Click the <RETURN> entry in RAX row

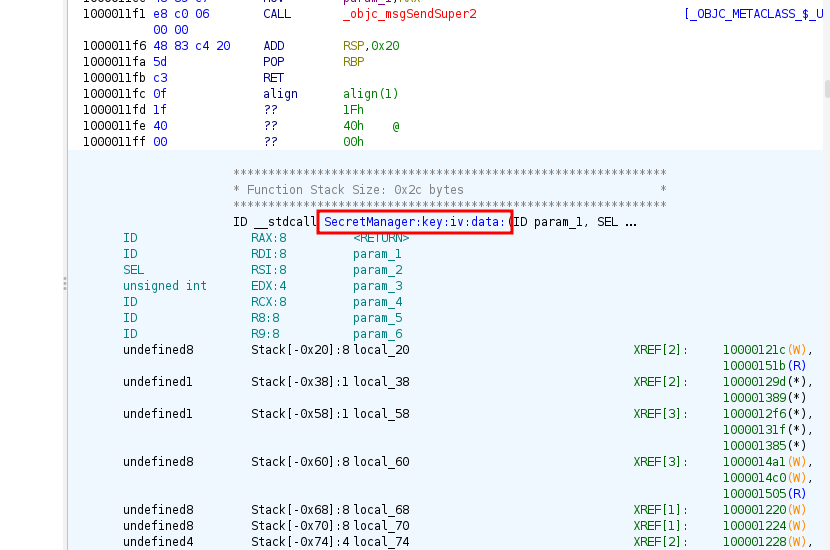tap(381, 238)
